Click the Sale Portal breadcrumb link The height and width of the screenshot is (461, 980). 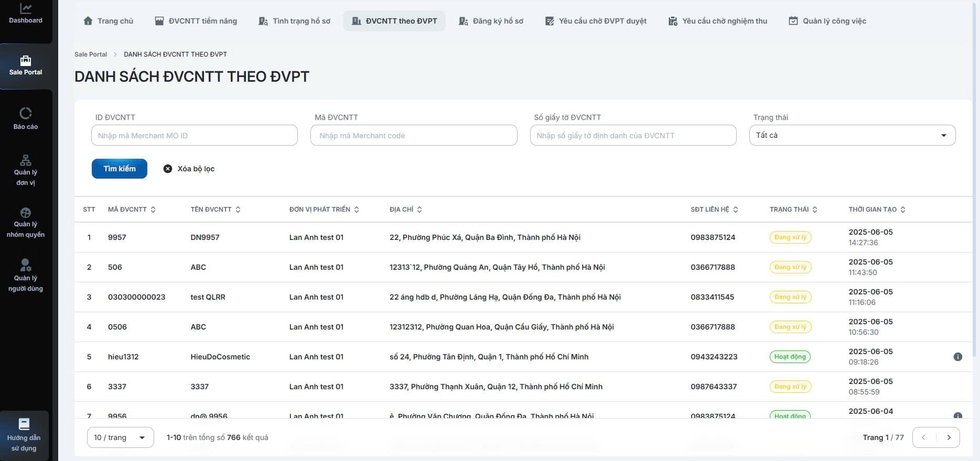(x=91, y=54)
